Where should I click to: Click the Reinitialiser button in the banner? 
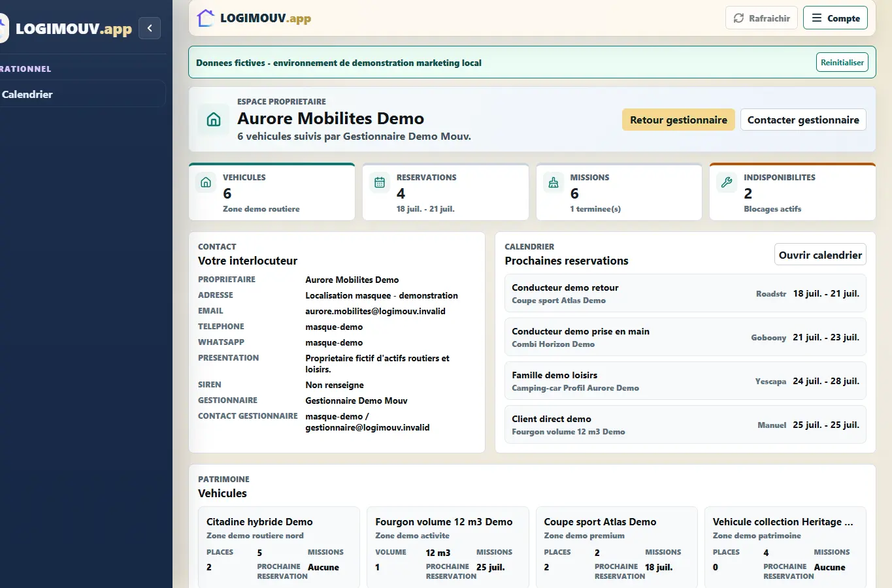click(842, 63)
